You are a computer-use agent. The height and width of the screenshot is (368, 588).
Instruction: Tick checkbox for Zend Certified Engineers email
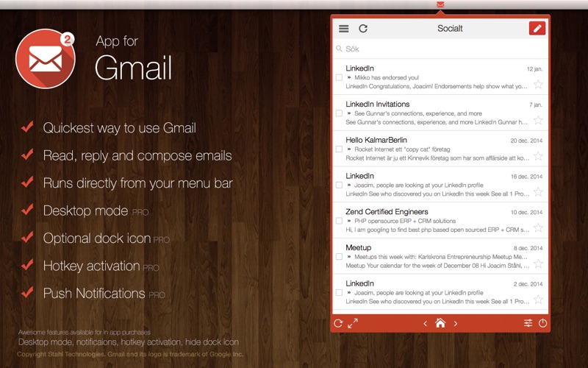point(339,221)
